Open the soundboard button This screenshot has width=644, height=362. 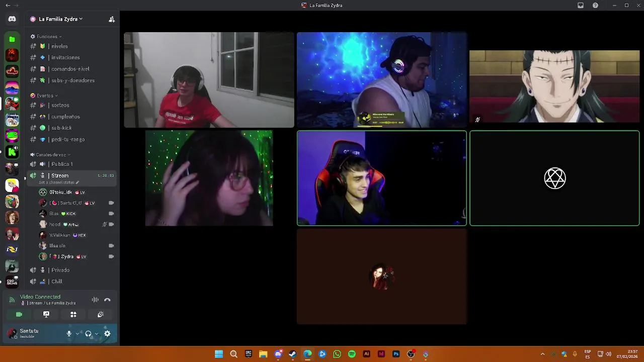101,314
